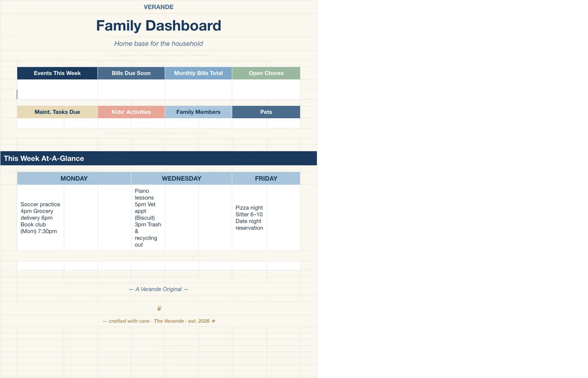Select the Family Dashboard title
Viewport: 588px width, 378px height.
click(x=158, y=25)
